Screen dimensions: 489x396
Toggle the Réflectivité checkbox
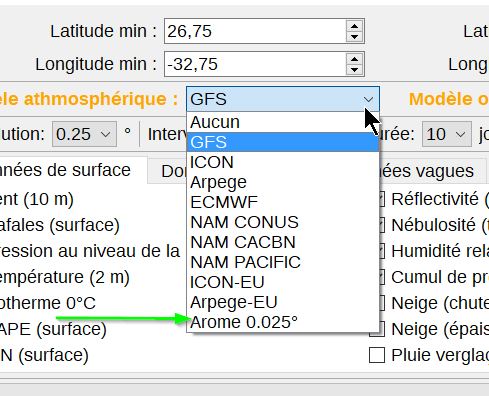point(381,199)
